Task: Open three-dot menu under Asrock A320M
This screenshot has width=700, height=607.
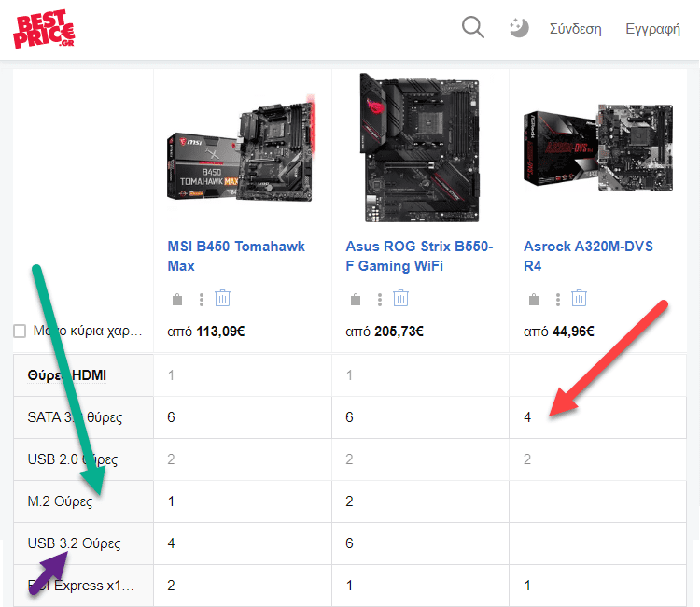Action: (557, 299)
